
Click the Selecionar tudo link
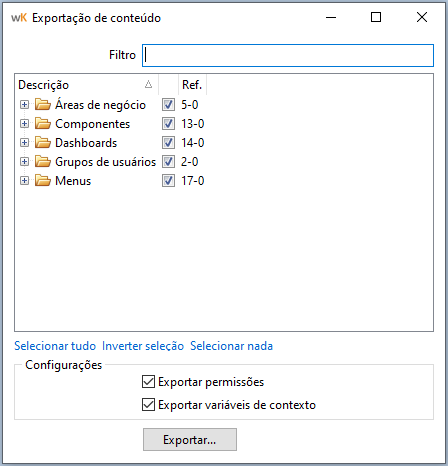(x=55, y=346)
